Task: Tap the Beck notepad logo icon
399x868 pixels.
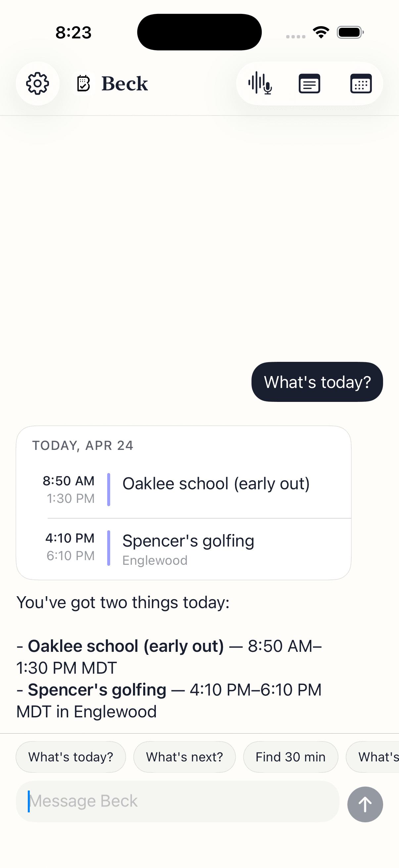Action: (x=83, y=83)
